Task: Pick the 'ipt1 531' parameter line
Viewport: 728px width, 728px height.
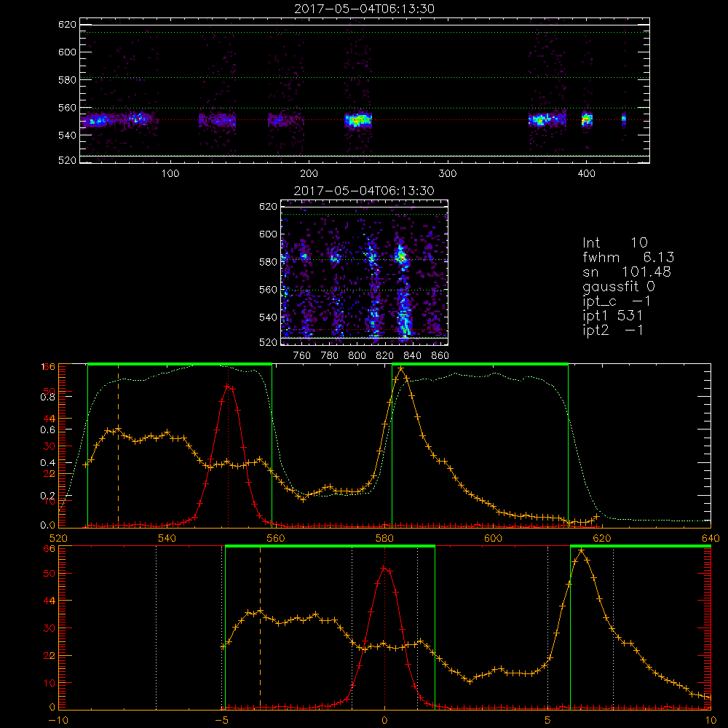Action: 613,316
